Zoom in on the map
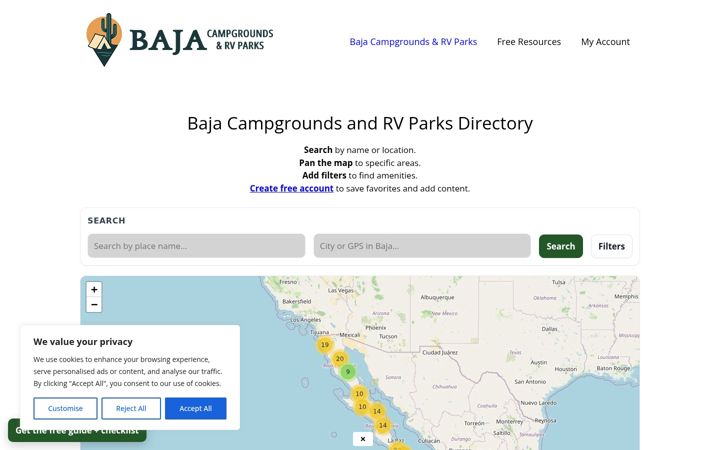This screenshot has height=450, width=720. 94,289
